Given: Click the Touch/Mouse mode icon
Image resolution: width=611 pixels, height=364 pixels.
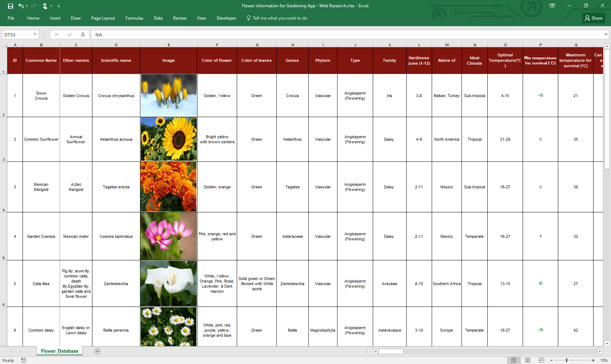Looking at the screenshot, I should [45, 6].
